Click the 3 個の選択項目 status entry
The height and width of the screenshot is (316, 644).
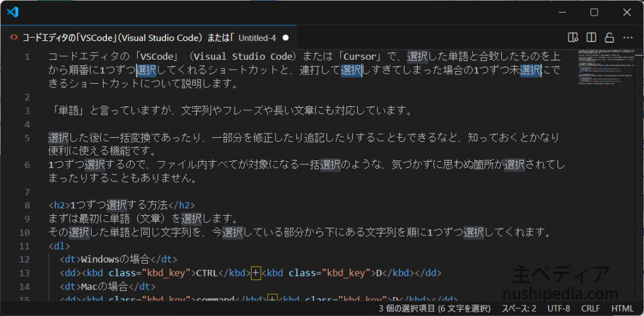[x=435, y=308]
